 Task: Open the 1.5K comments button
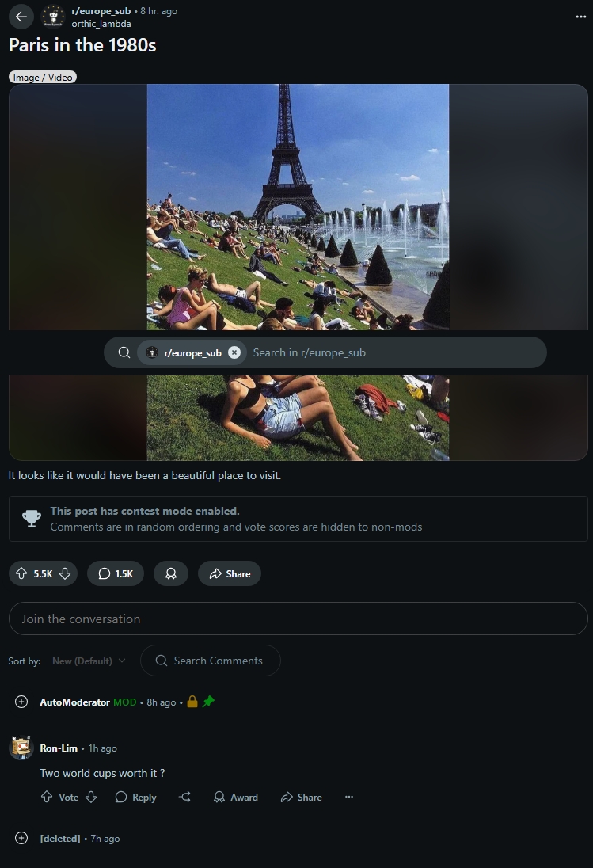116,573
